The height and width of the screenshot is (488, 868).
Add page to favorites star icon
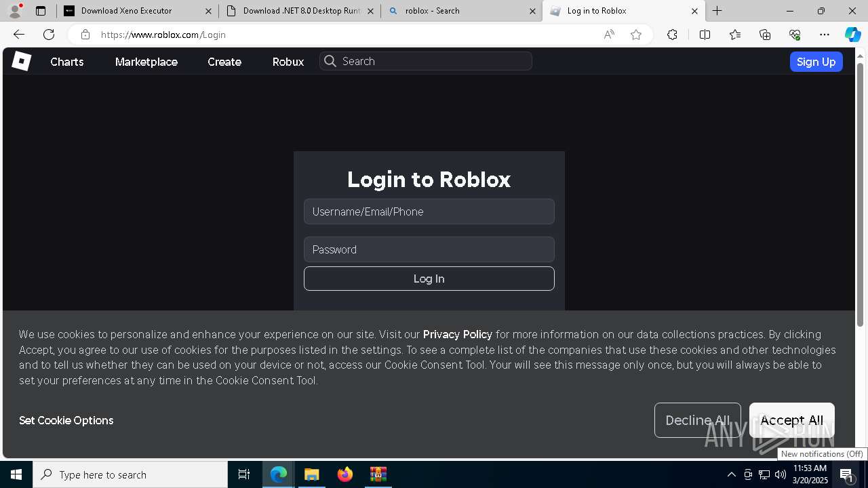point(636,35)
